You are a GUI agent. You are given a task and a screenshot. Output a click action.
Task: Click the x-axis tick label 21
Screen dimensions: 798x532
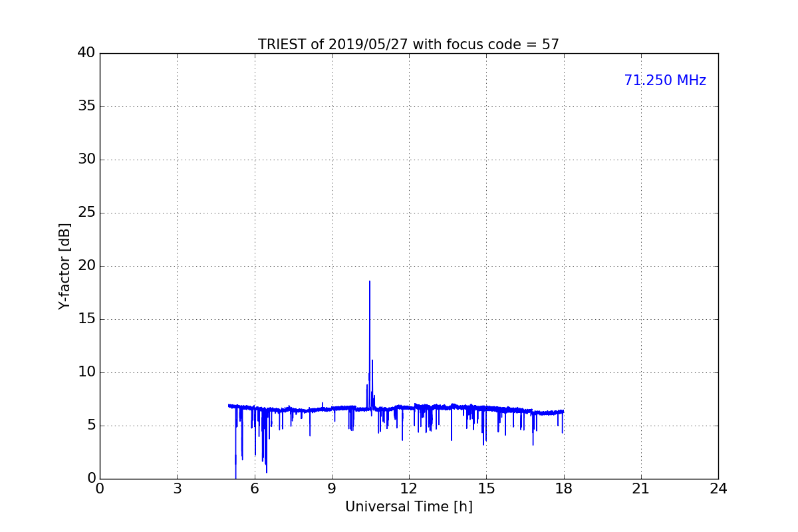[x=641, y=489]
